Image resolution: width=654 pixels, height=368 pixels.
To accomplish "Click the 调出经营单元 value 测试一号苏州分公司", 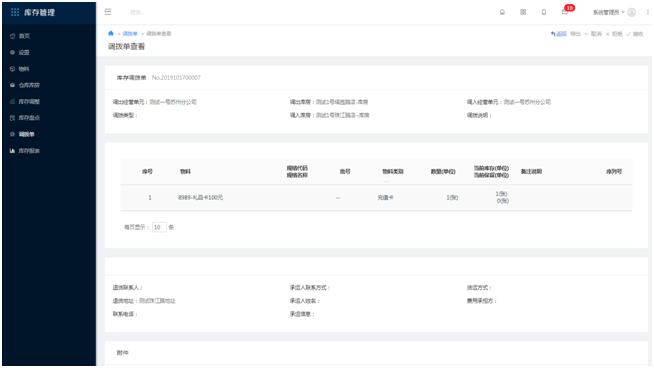I will click(x=173, y=102).
